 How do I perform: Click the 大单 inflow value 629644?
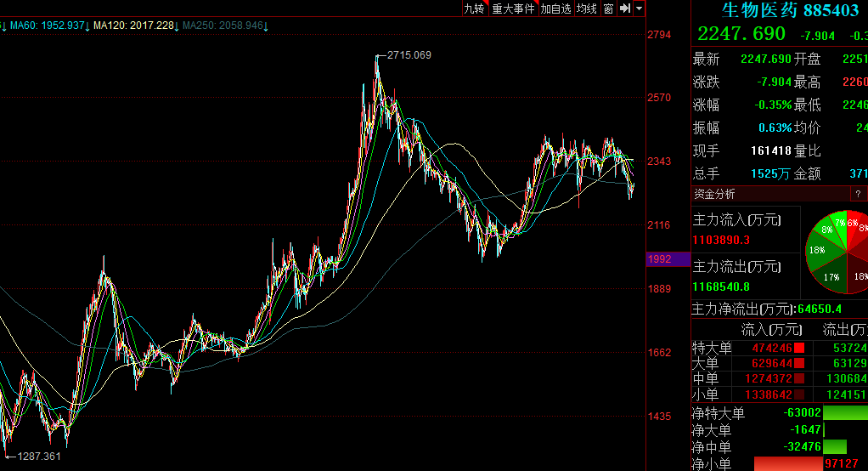point(772,364)
